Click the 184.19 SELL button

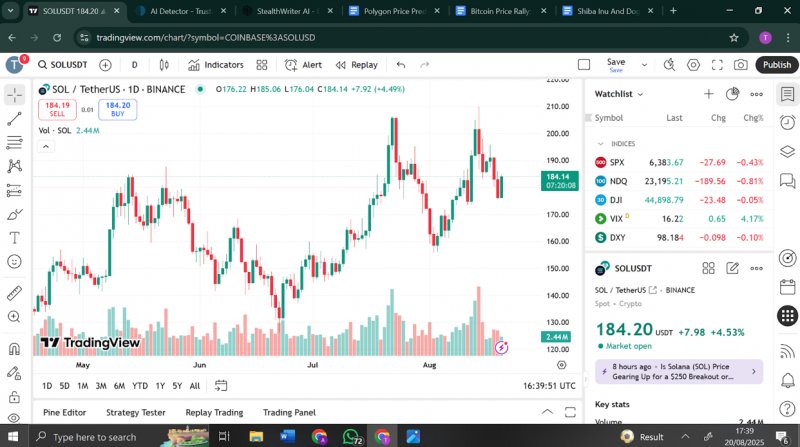click(x=57, y=109)
